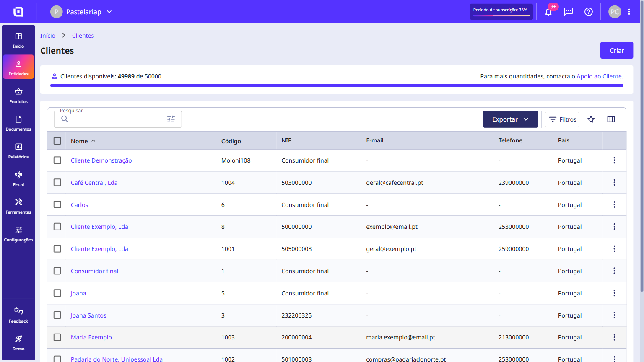This screenshot has width=644, height=362.
Task: Open the PC user avatar
Action: [x=615, y=12]
